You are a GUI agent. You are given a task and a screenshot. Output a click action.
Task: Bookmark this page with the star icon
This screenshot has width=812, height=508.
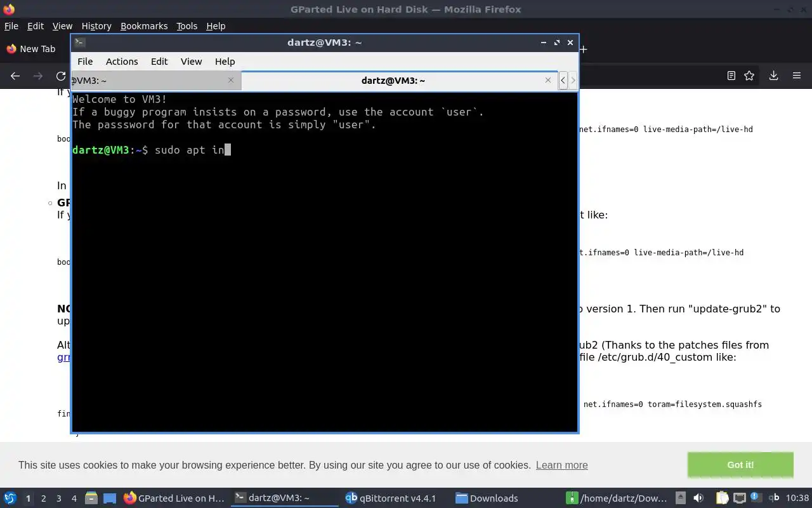[x=749, y=76]
